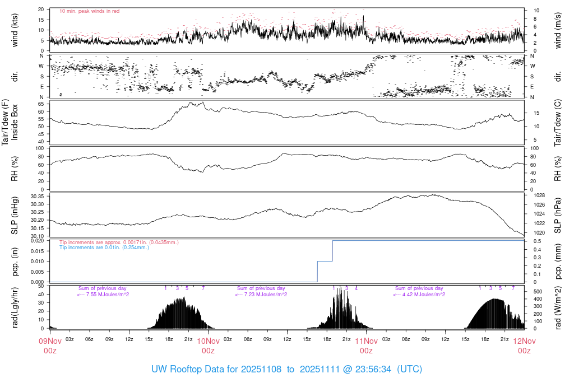
Task: Click the left 'dir.' axis label
Action: [15, 76]
